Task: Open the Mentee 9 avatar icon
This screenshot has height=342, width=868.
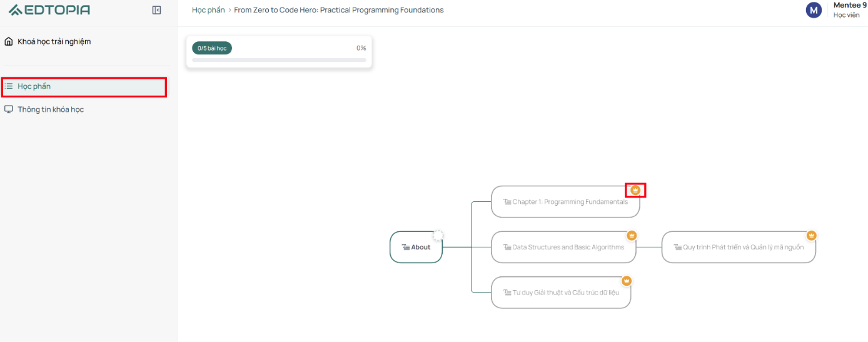Action: point(814,10)
